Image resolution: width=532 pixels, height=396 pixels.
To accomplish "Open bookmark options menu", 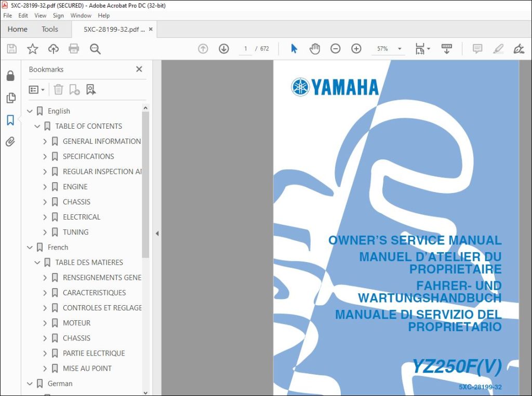I will pos(37,90).
